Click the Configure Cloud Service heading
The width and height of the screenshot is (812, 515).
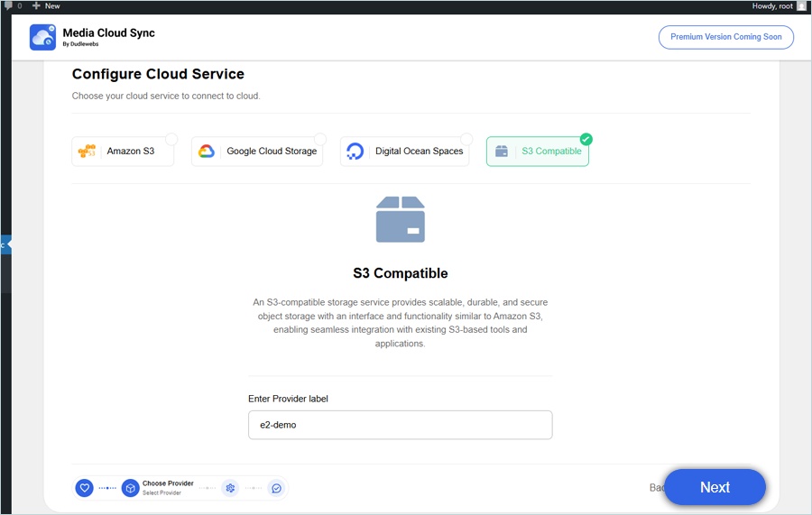[x=158, y=74]
